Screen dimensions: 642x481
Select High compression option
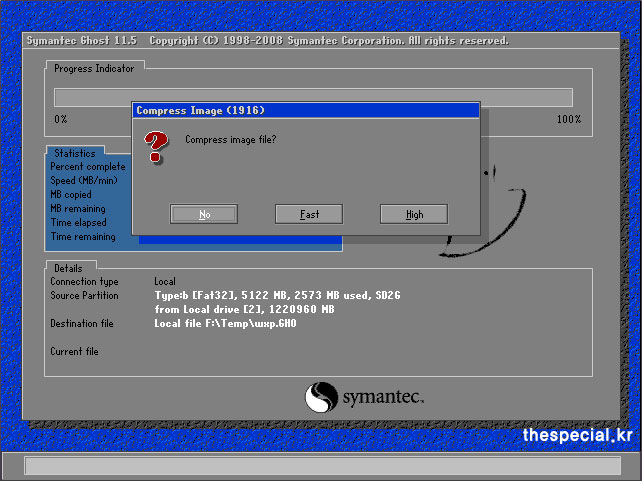(414, 214)
